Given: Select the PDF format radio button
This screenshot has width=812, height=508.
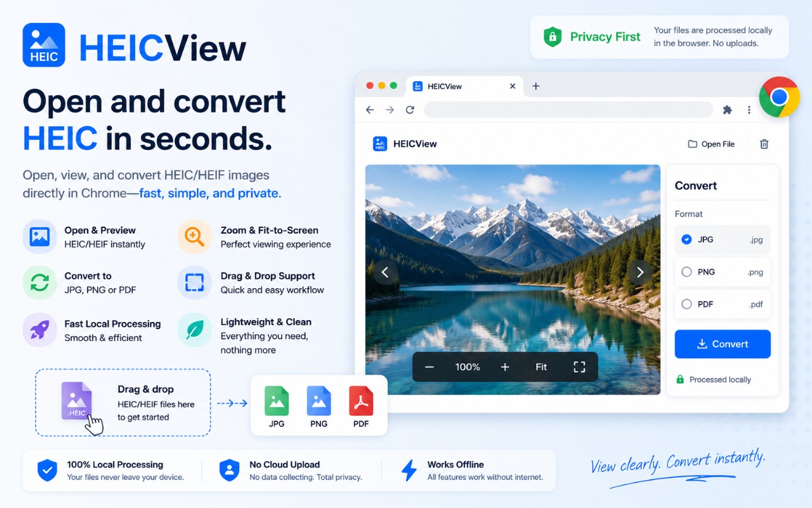Looking at the screenshot, I should coord(686,304).
